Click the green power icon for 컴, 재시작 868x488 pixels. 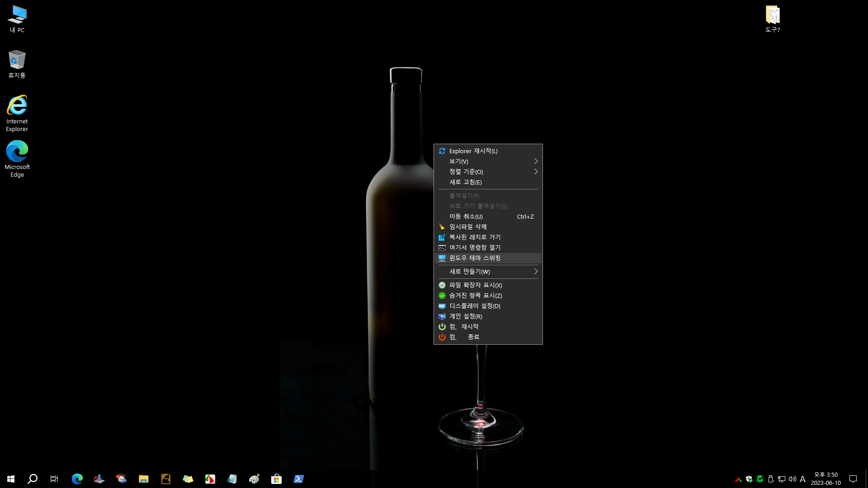coord(442,327)
